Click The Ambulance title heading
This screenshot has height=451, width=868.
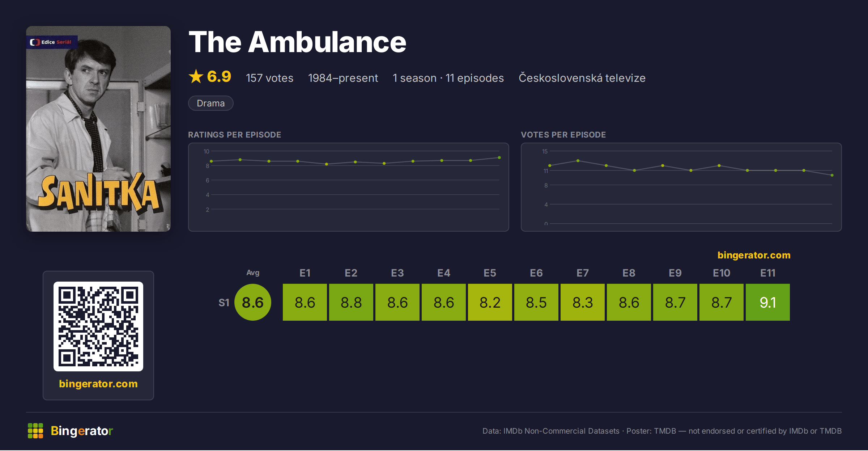point(297,42)
